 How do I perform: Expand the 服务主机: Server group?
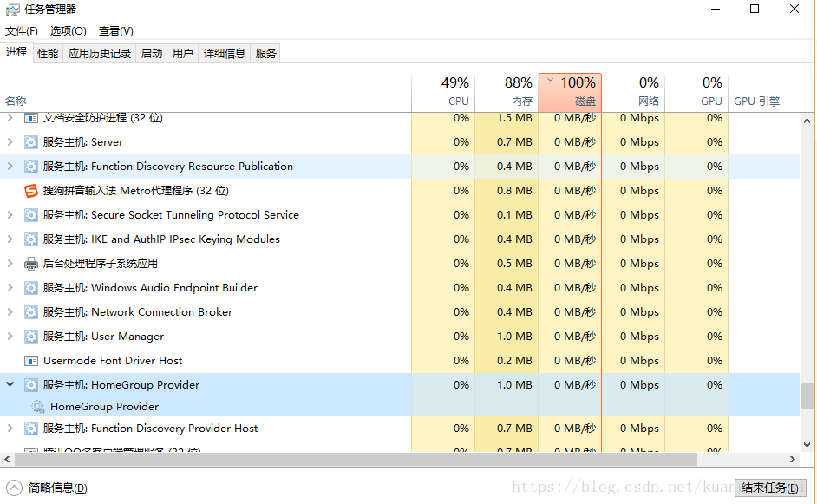pos(10,141)
